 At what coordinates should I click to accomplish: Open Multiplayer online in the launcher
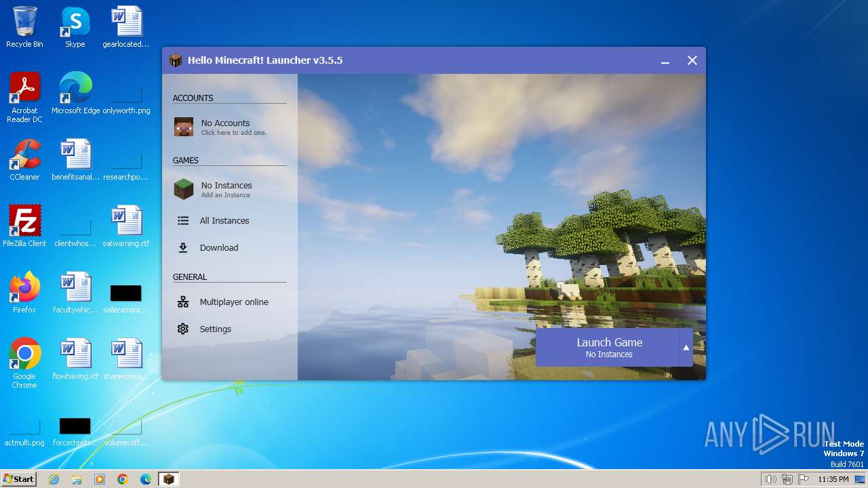click(x=229, y=302)
